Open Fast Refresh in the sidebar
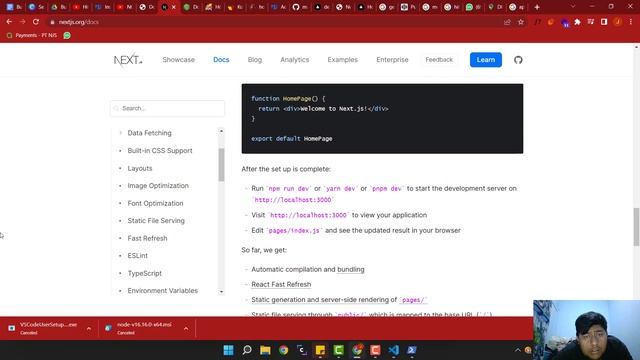 [x=147, y=238]
